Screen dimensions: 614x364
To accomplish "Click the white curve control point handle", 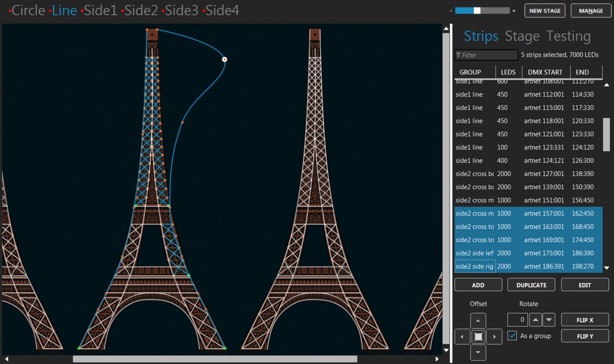I will click(224, 59).
